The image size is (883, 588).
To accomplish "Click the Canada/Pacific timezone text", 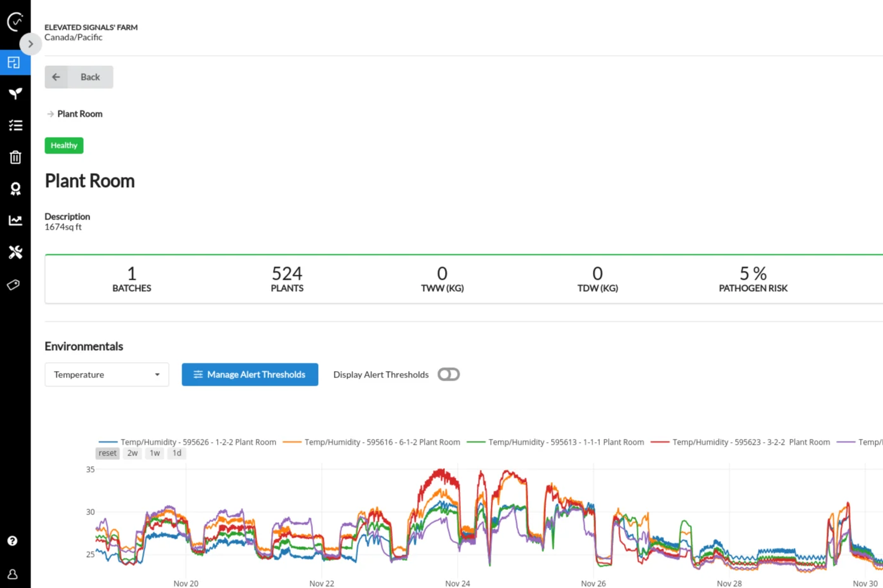I will [73, 37].
